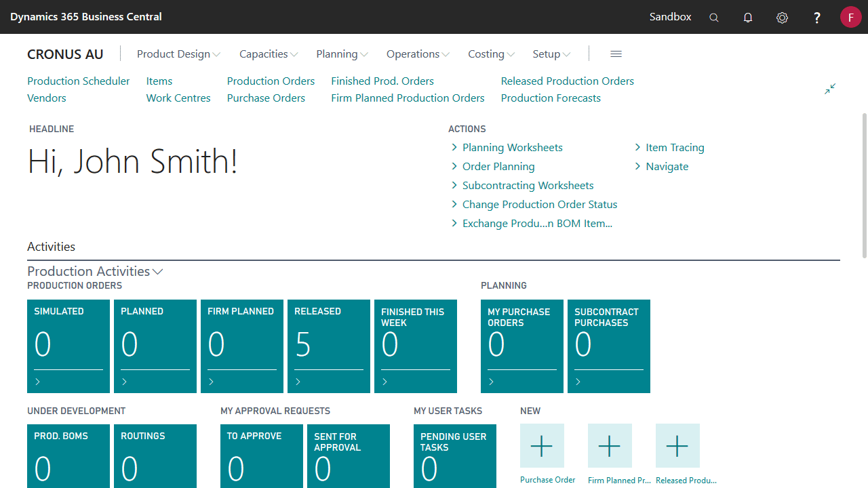Click the collapse page arrows icon

pos(830,89)
